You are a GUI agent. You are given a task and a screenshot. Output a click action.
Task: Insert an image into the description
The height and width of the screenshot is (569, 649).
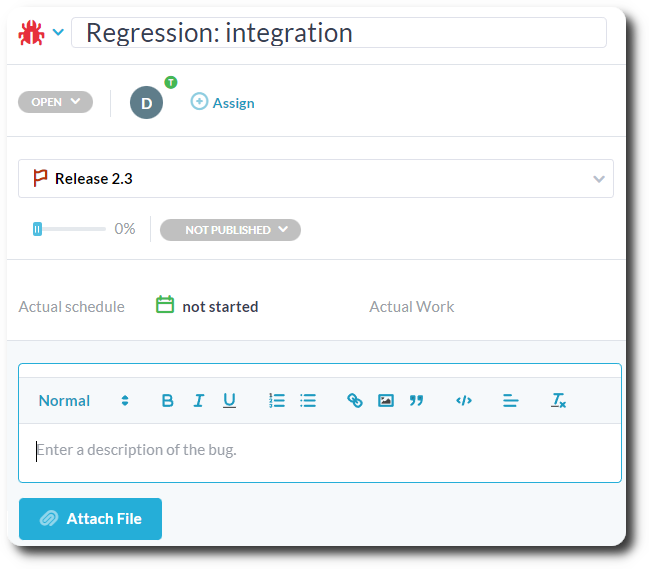(386, 401)
